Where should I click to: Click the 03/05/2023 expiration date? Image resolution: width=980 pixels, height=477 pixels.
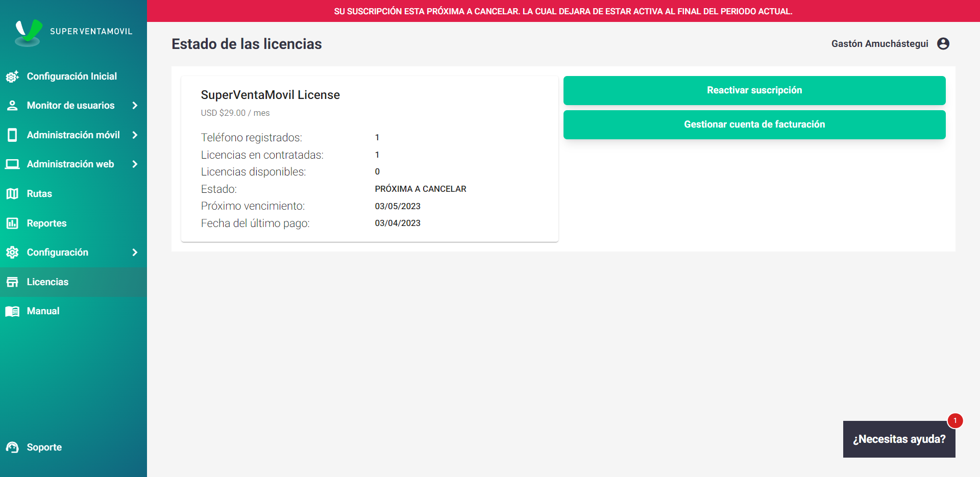point(398,207)
